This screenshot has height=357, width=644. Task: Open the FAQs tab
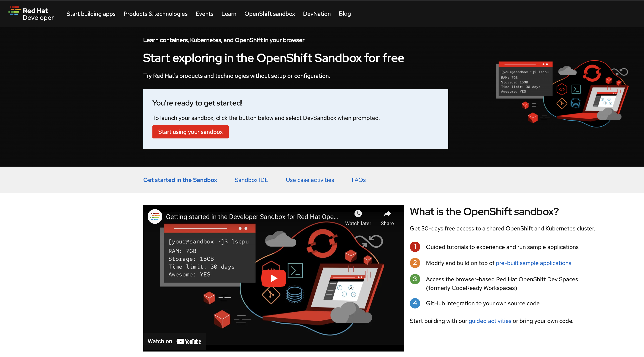[358, 180]
